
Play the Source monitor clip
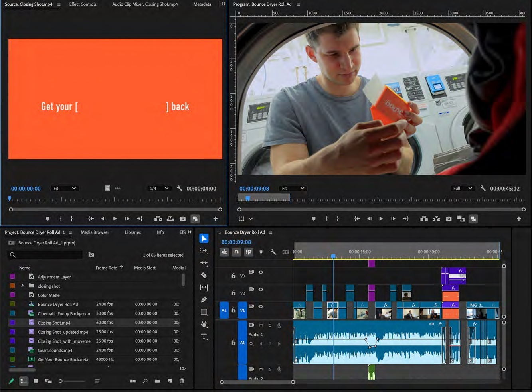115,219
